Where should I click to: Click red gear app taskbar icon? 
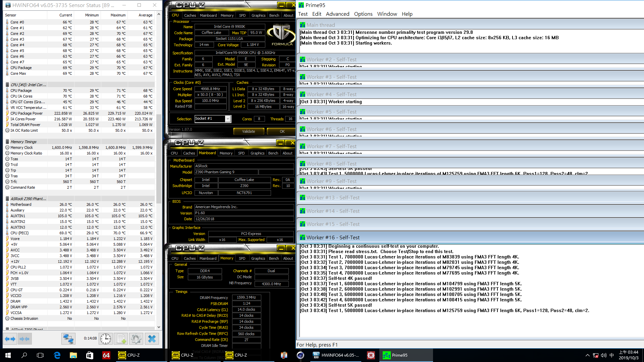tap(371, 355)
